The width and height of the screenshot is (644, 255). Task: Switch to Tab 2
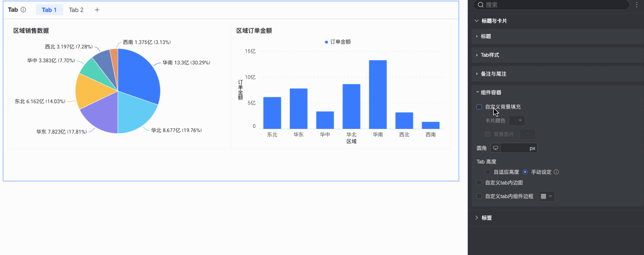pyautogui.click(x=76, y=10)
